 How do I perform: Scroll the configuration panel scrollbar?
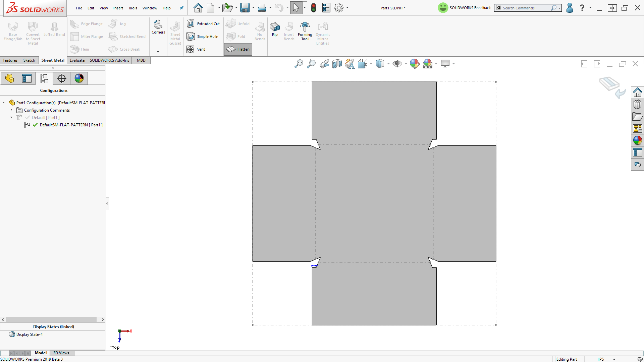coord(53,319)
